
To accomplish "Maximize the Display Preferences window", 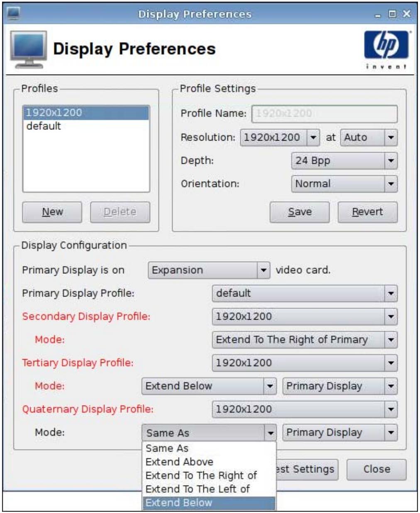I will click(392, 14).
